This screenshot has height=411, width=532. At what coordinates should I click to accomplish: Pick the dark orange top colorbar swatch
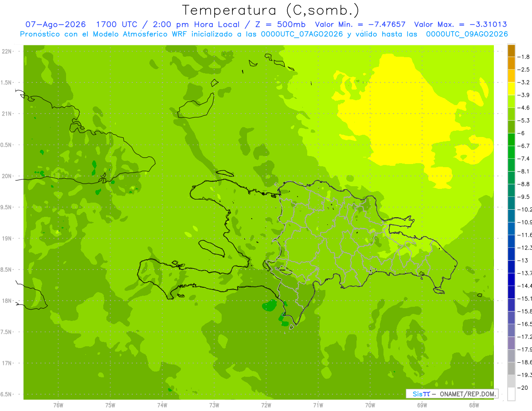[x=511, y=51]
